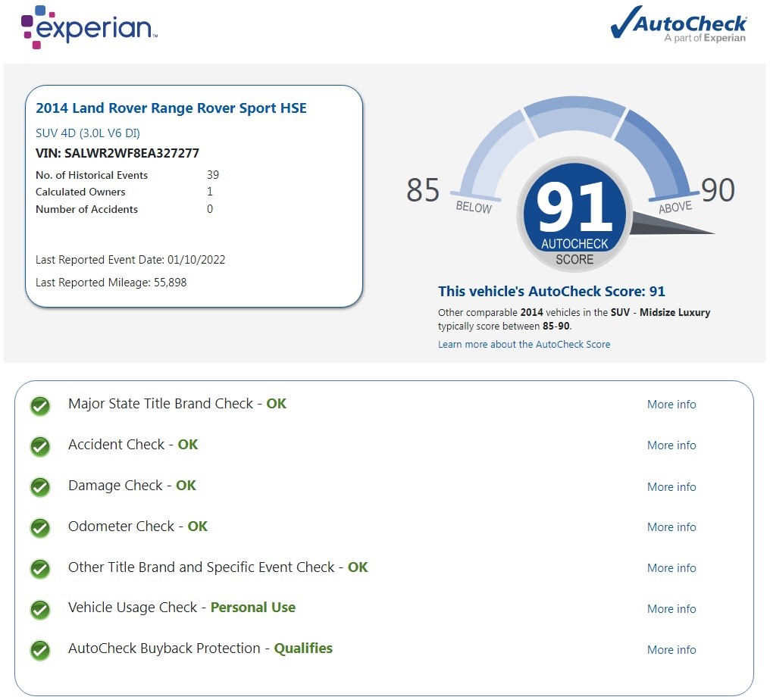Click the Experian logo

pos(89,27)
